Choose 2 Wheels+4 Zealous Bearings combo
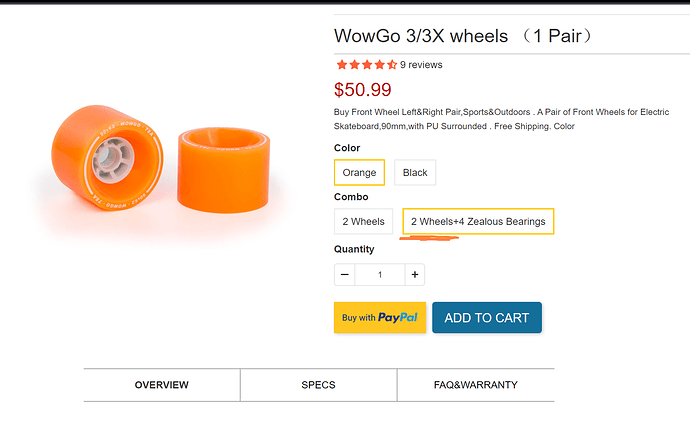 coord(478,221)
